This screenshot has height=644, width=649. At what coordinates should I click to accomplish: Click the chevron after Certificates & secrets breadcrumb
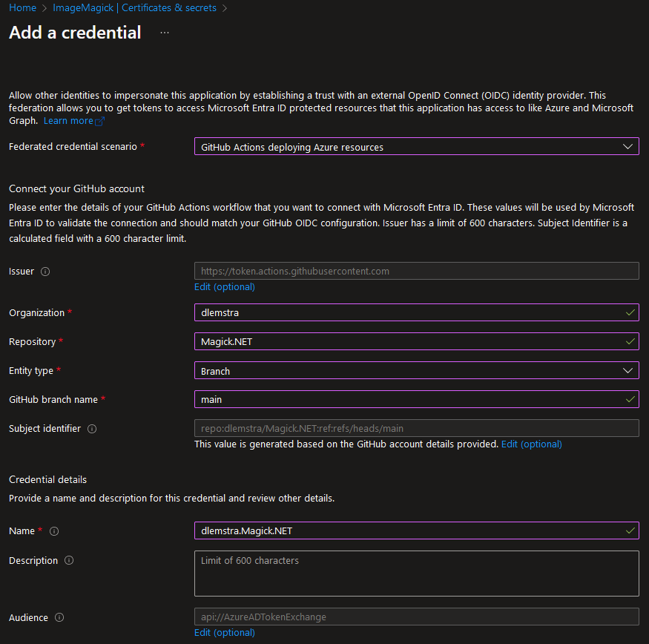(225, 7)
